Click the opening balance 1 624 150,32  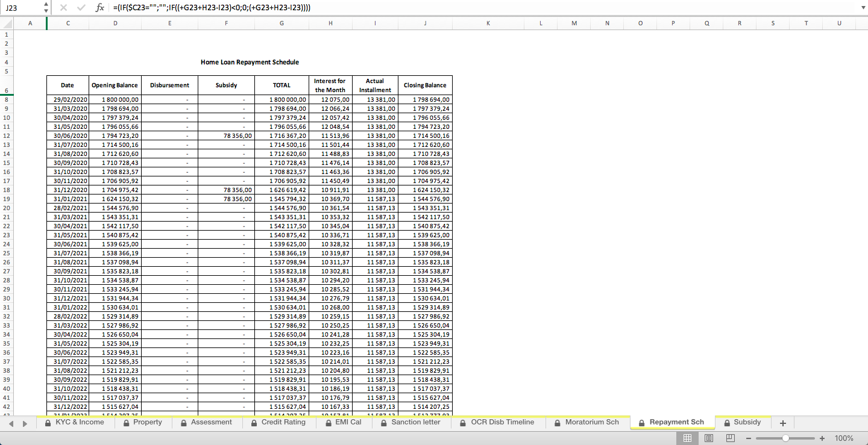pos(115,199)
